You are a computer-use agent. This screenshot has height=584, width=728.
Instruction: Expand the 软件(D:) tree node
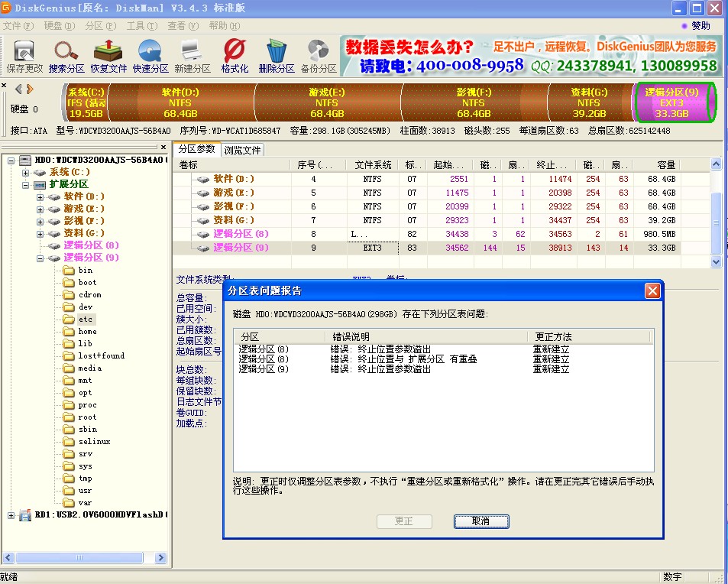point(40,197)
